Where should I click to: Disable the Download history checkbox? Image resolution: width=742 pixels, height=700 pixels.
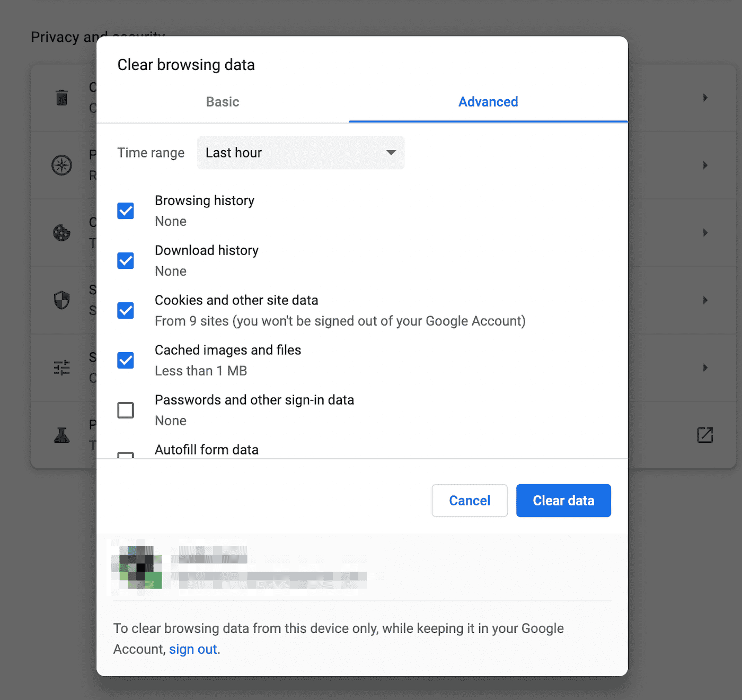[x=125, y=260]
